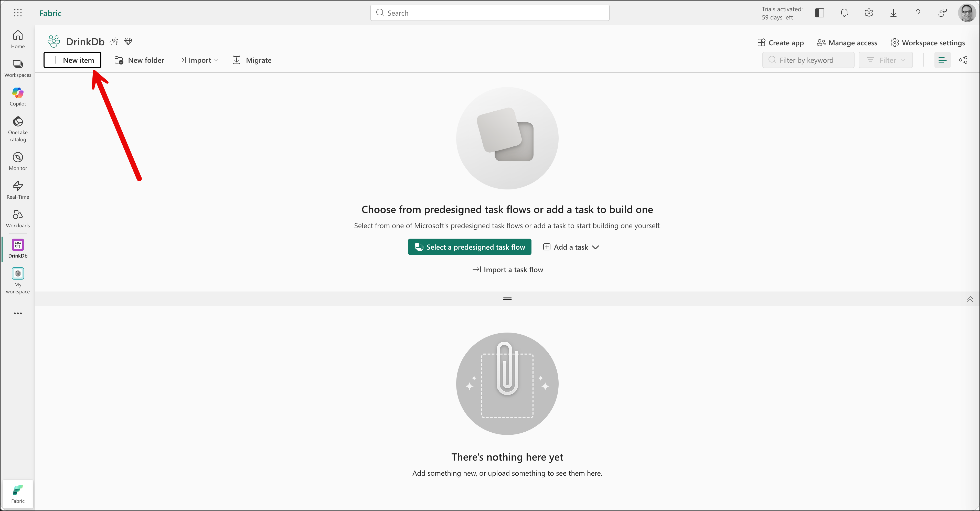This screenshot has width=980, height=511.
Task: Toggle the layout pane icon in header
Action: (x=819, y=13)
